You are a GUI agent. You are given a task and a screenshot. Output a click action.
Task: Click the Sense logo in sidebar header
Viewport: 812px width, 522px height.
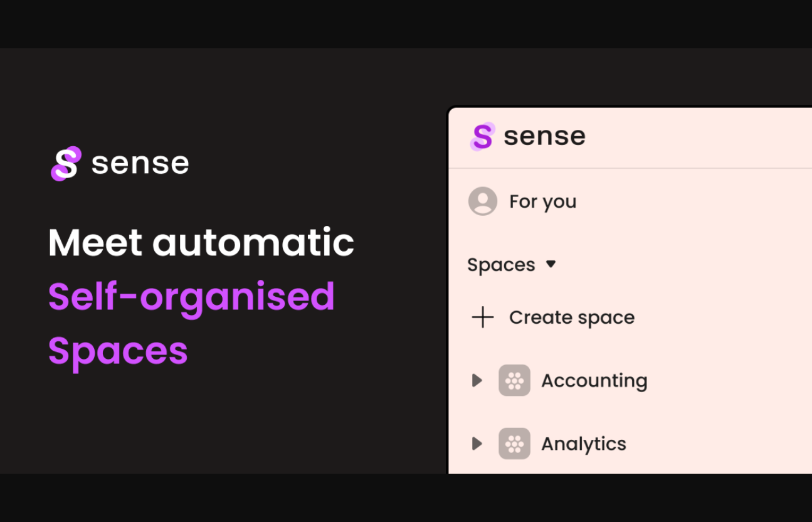click(482, 136)
